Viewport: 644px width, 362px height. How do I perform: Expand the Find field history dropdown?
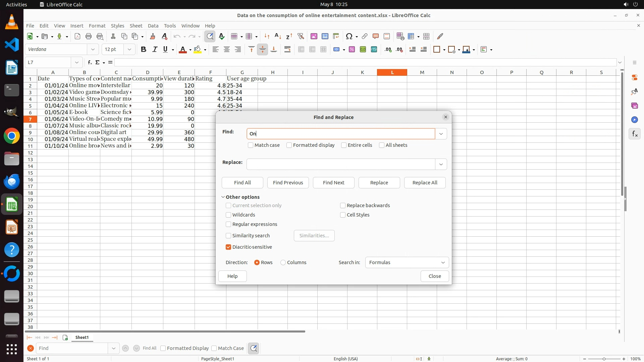click(x=441, y=134)
